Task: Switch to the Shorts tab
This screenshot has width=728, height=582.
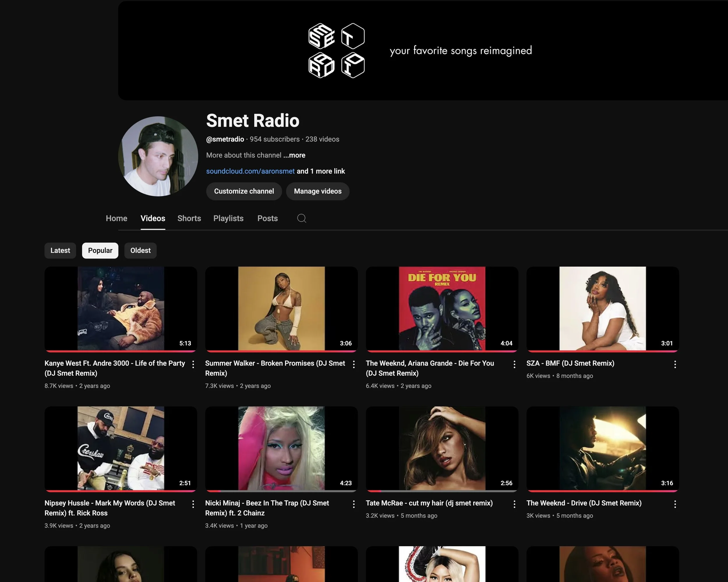Action: 189,218
